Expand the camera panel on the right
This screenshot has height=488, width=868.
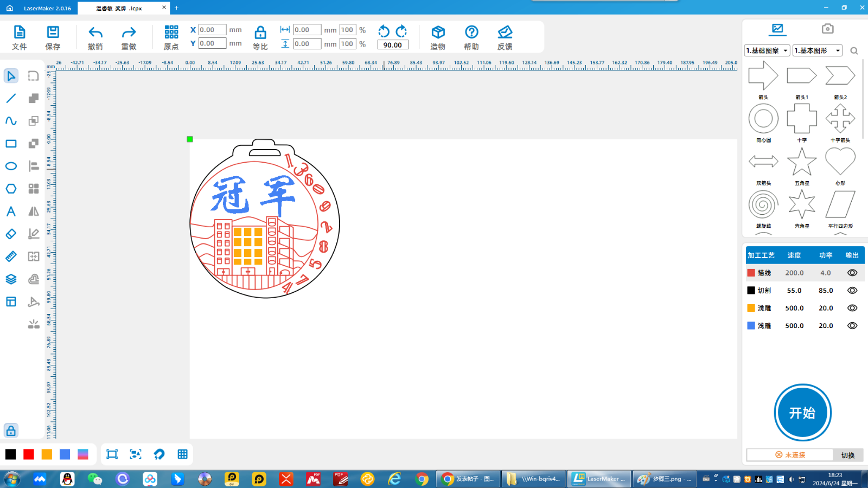[x=827, y=29]
